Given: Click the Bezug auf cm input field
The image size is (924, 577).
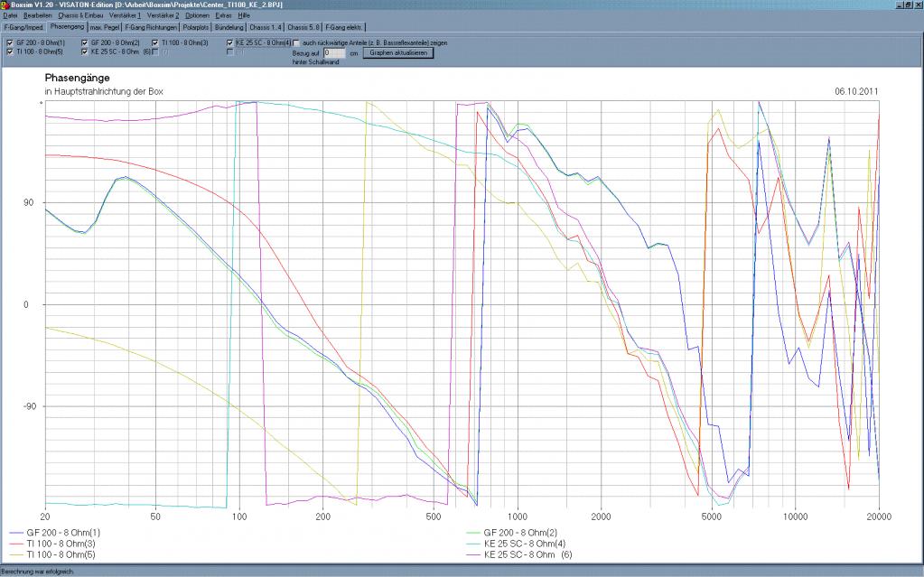Looking at the screenshot, I should click(334, 52).
